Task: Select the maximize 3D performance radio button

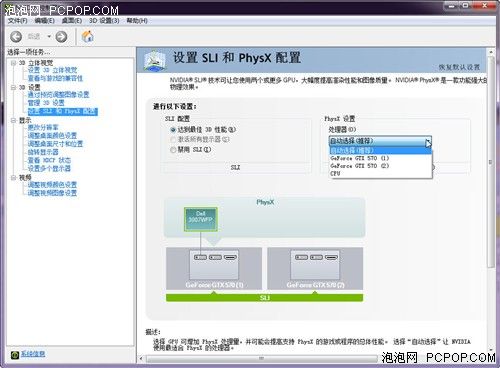Action: pyautogui.click(x=173, y=130)
